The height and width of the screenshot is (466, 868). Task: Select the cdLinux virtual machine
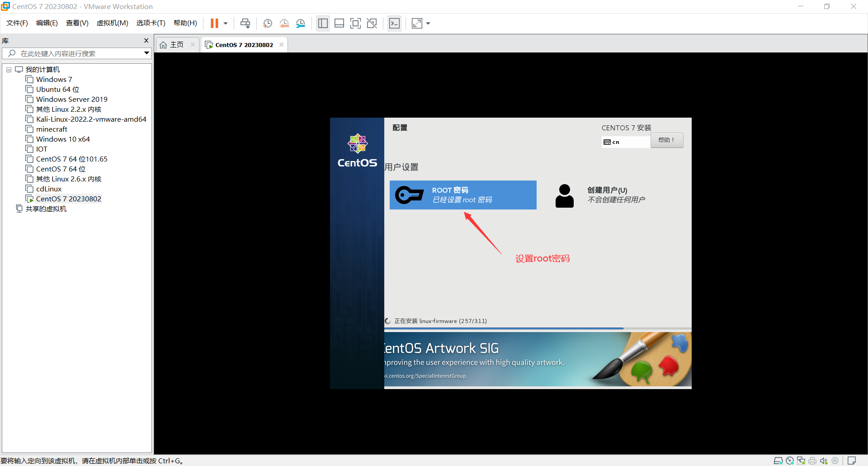[48, 189]
